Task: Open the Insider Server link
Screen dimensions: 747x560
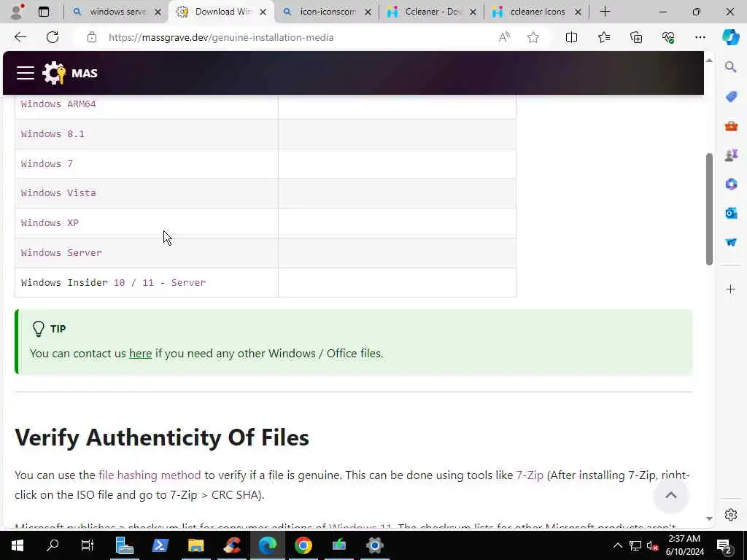Action: coord(188,283)
